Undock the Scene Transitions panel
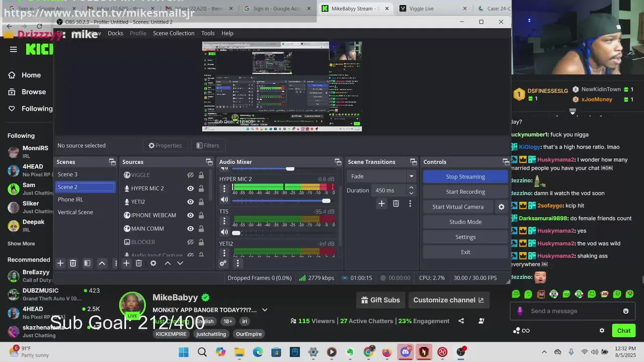The image size is (644, 362). click(x=413, y=162)
